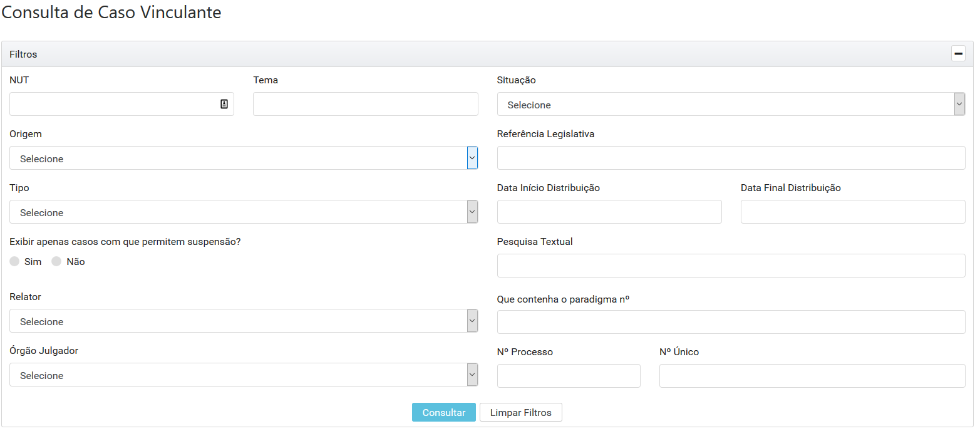Focus the Pesquisa Textual input

pos(731,266)
